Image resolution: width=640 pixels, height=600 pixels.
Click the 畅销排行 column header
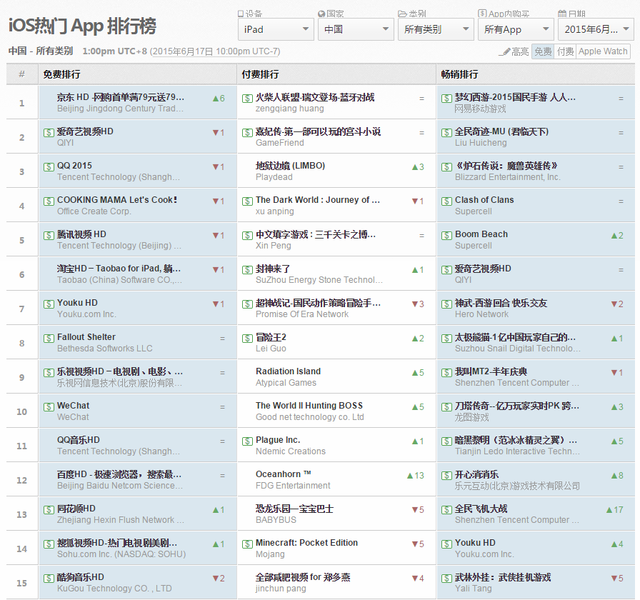[460, 74]
